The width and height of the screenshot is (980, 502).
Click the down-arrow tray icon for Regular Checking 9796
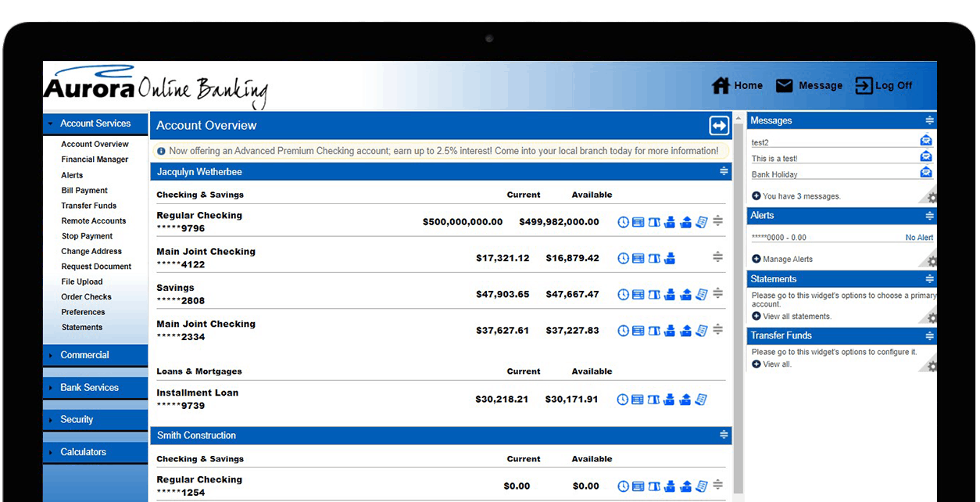[x=670, y=222]
